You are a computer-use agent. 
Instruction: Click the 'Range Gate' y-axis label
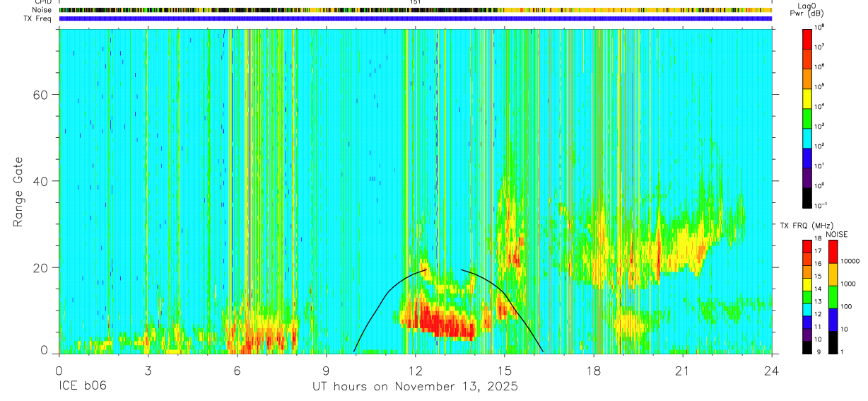pyautogui.click(x=19, y=190)
